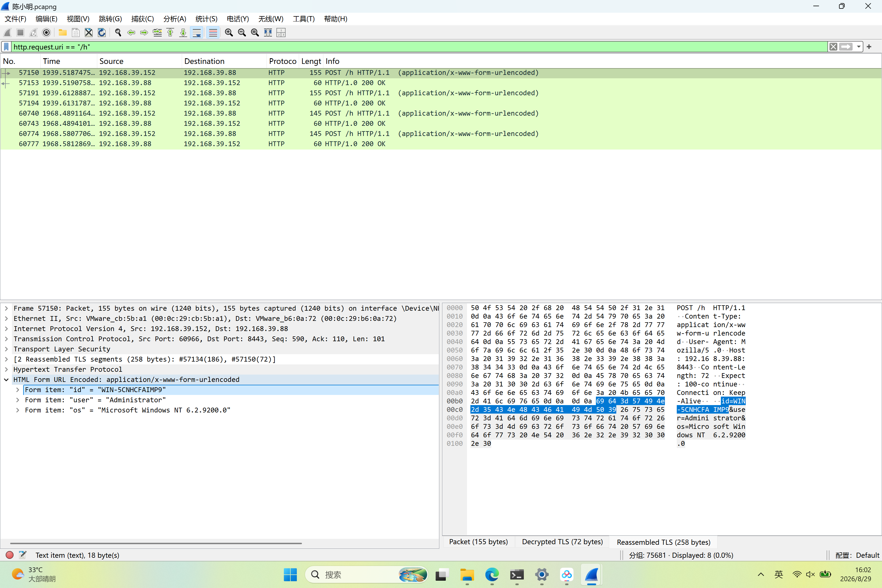Screen dimensions: 882x588
Task: Switch to Reassembled TLS (258 bytes) tab
Action: point(664,542)
